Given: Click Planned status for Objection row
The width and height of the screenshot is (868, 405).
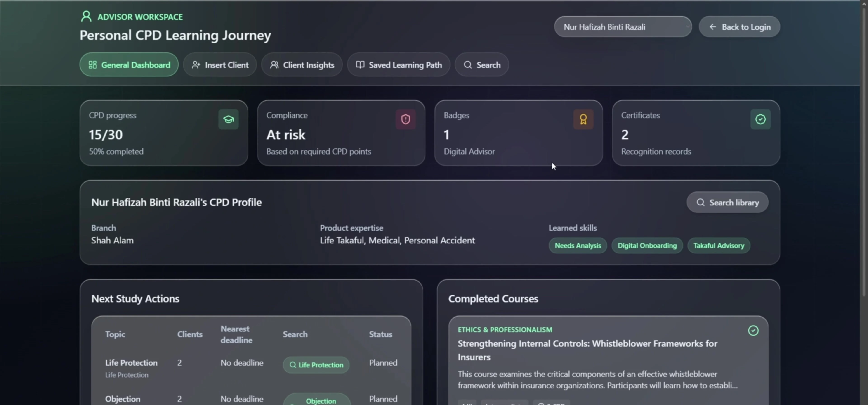Looking at the screenshot, I should pos(383,399).
